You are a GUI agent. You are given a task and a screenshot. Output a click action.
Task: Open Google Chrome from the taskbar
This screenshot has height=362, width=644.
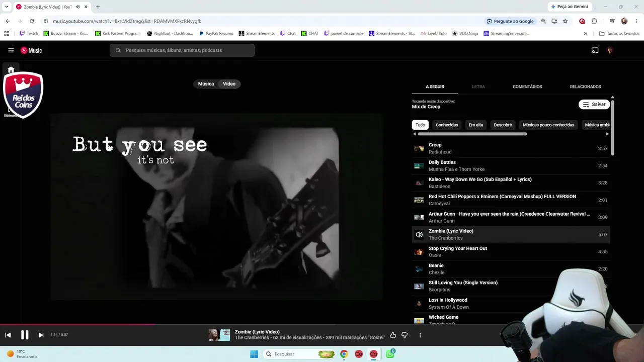coord(344,354)
